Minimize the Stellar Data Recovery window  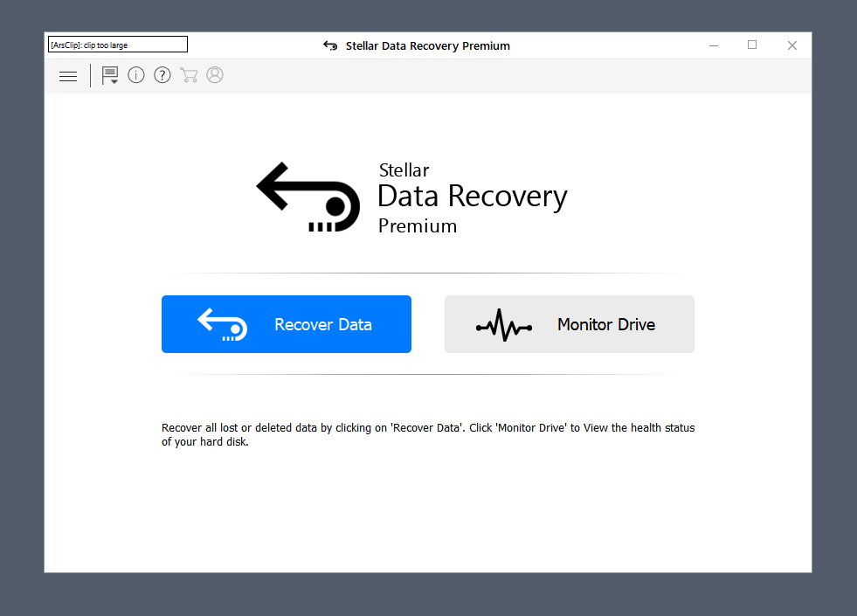tap(714, 45)
